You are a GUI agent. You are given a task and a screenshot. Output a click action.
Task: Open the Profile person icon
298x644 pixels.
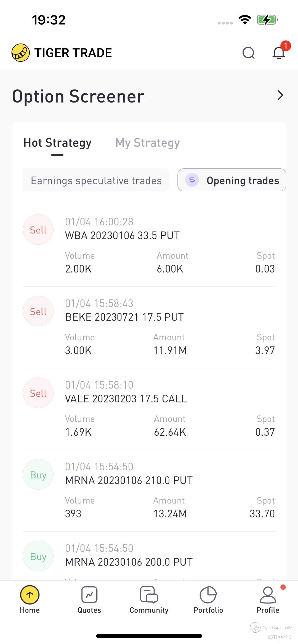pos(268,595)
